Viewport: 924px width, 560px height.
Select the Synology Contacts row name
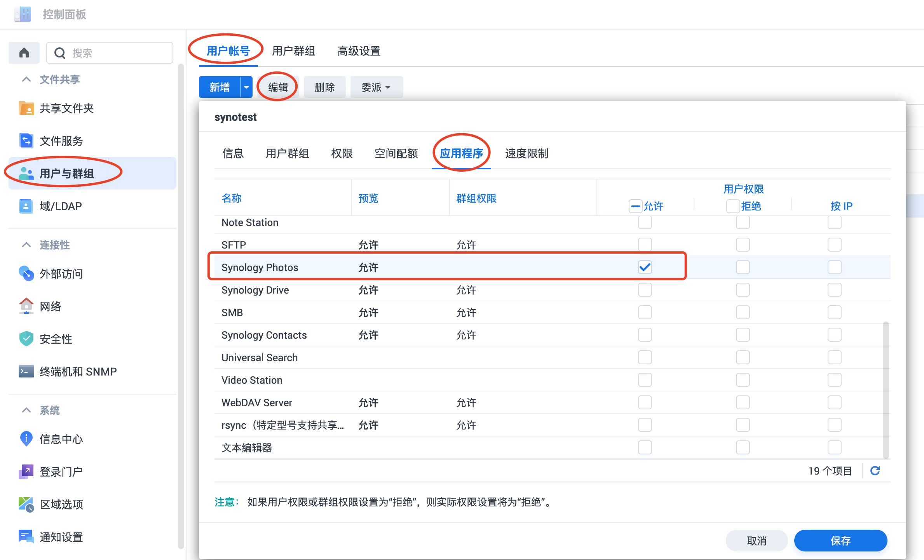(264, 335)
